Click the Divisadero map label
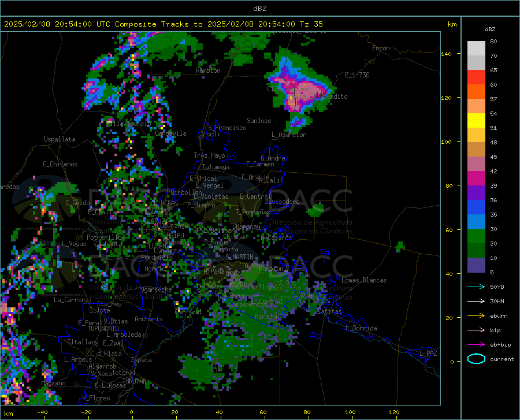 [x=282, y=202]
